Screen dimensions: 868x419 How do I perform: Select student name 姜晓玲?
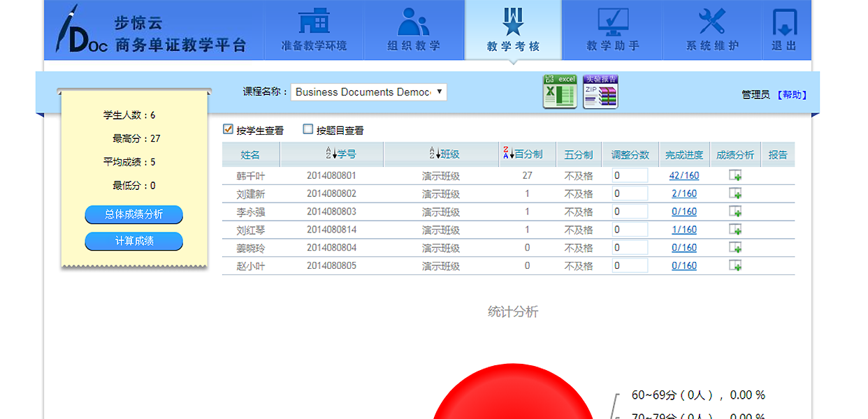[251, 249]
